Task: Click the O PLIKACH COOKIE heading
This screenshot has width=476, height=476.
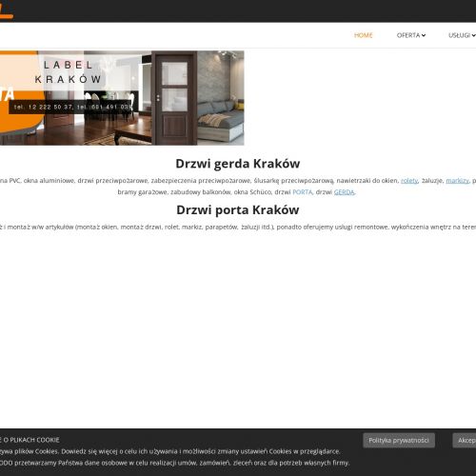Action: [x=30, y=440]
